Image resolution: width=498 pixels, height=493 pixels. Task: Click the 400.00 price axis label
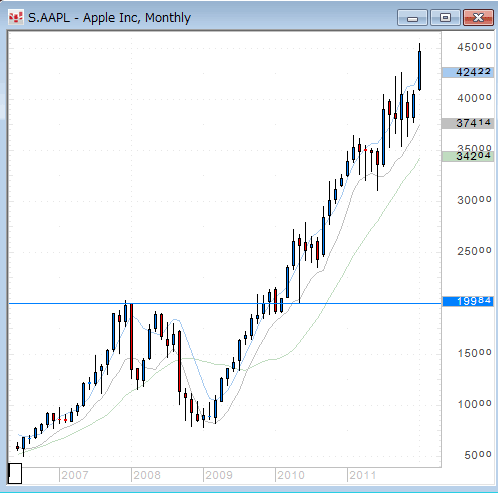click(474, 98)
